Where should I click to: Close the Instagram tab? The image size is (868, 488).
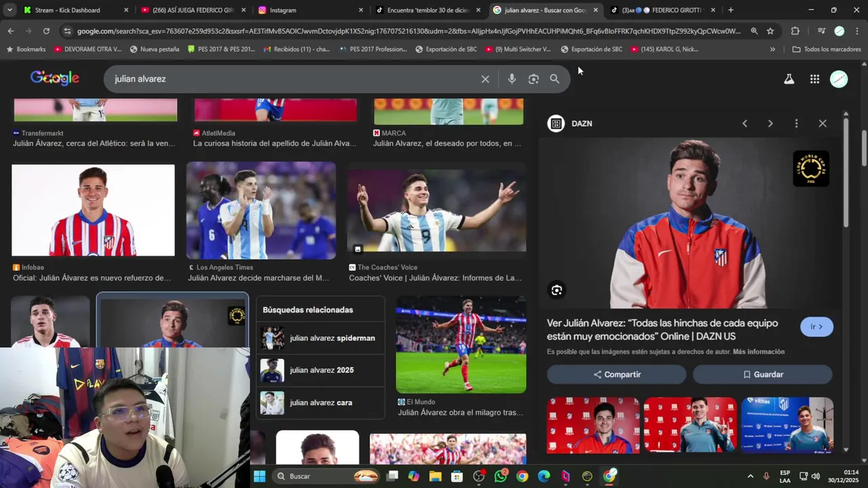point(361,10)
